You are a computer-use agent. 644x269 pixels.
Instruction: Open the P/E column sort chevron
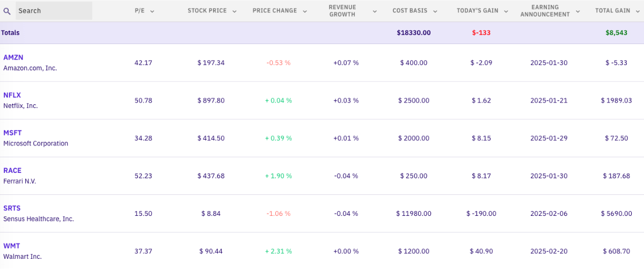tap(152, 11)
